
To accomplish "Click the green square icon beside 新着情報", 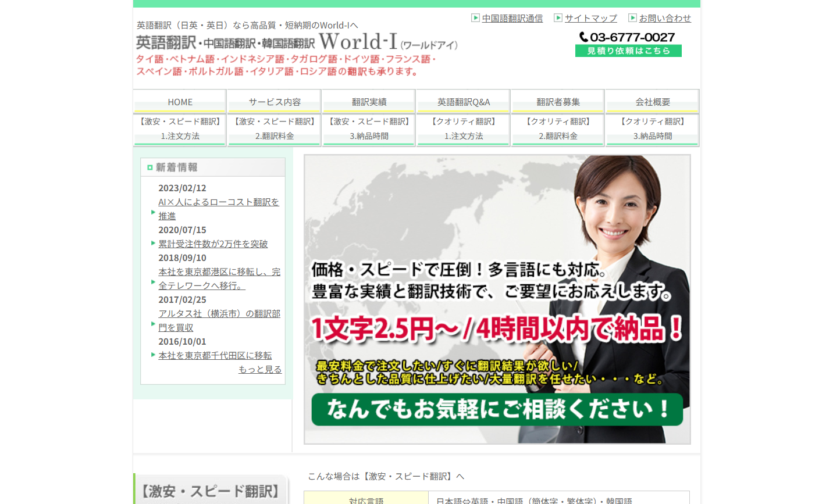I will (149, 167).
